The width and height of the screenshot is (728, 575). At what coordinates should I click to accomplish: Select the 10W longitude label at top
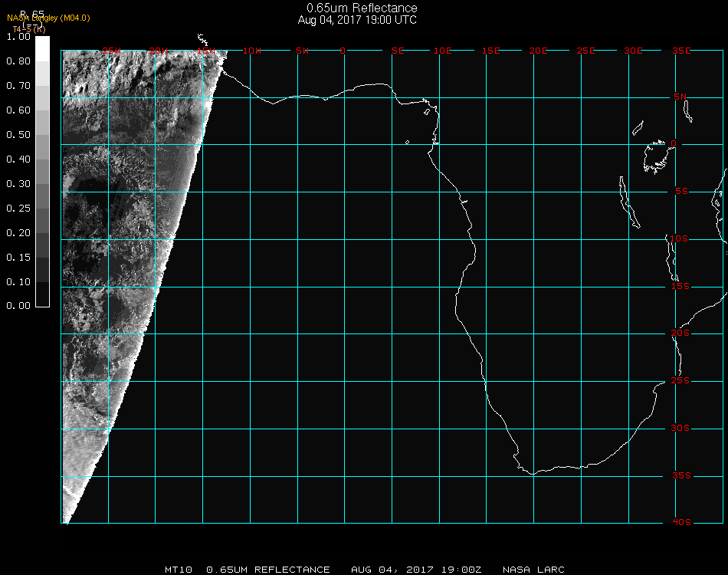point(252,51)
